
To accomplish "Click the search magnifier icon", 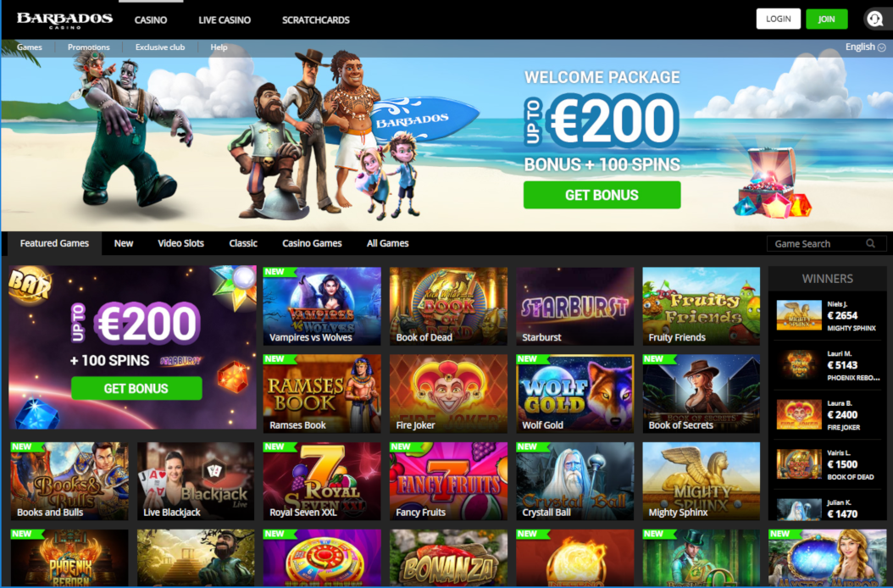I will click(870, 243).
